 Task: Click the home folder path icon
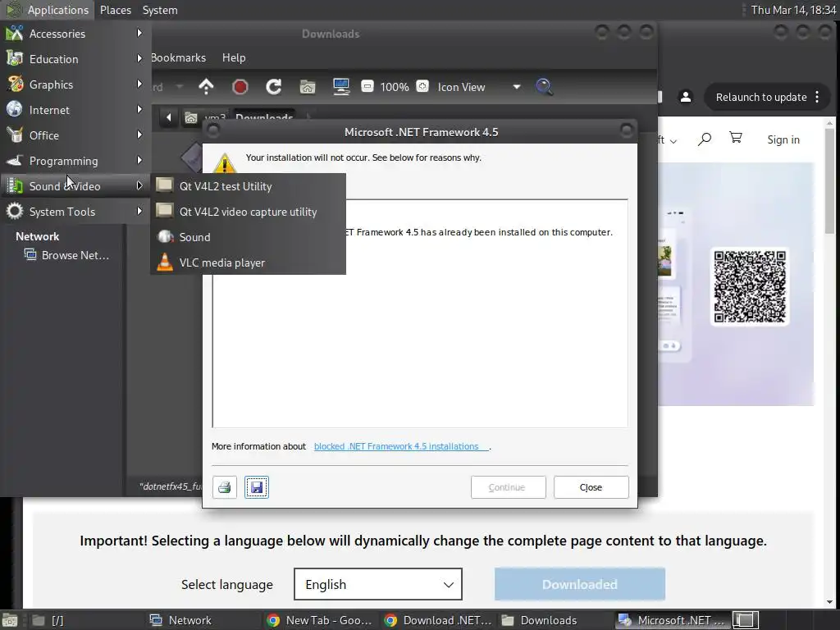click(x=190, y=118)
